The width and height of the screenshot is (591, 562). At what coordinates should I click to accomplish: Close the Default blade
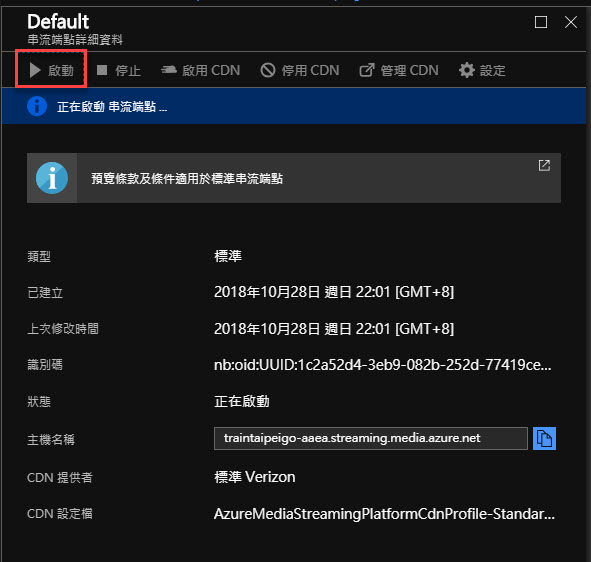pos(571,22)
